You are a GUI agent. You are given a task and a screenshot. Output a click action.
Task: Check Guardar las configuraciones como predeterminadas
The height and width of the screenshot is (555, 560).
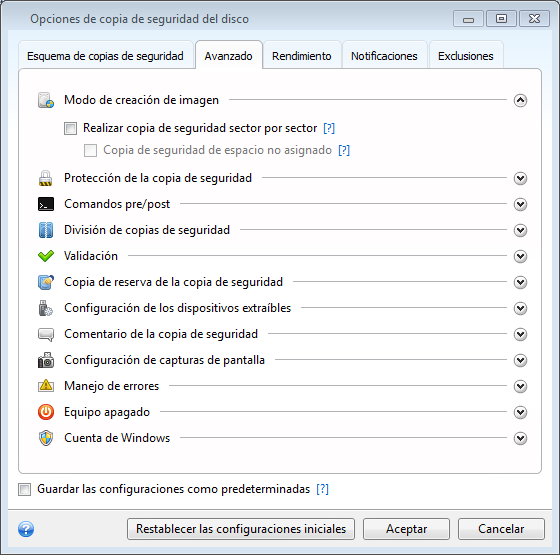pyautogui.click(x=25, y=489)
